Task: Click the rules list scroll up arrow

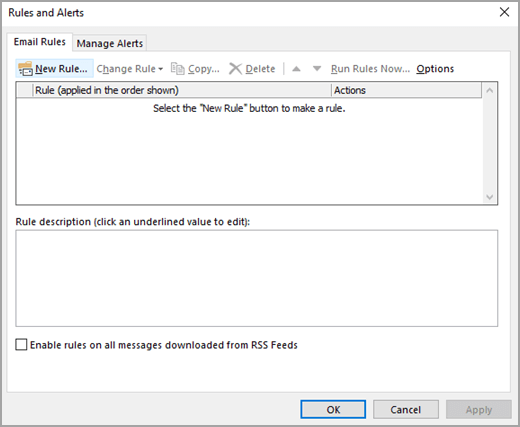Action: (489, 90)
